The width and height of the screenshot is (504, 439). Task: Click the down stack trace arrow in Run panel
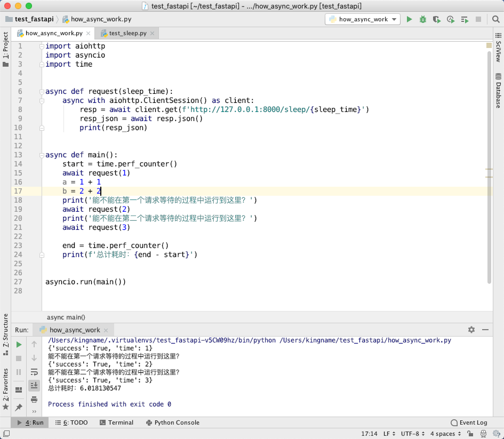34,358
